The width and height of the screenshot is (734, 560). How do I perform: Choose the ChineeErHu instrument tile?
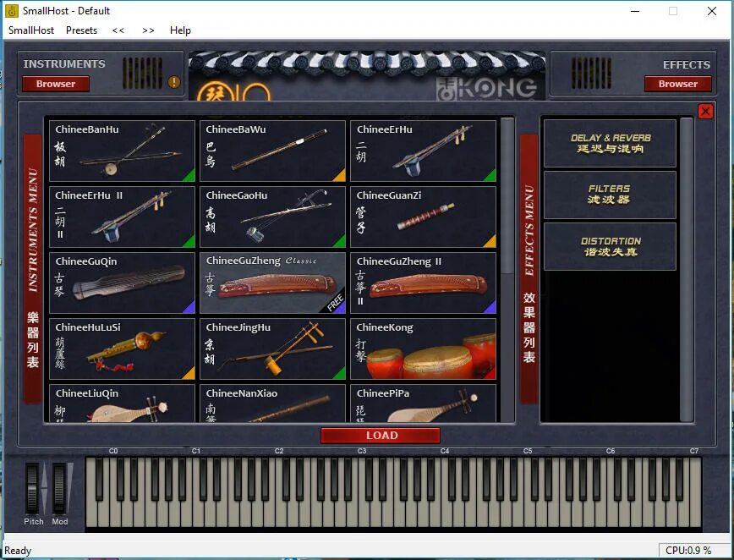click(x=423, y=151)
